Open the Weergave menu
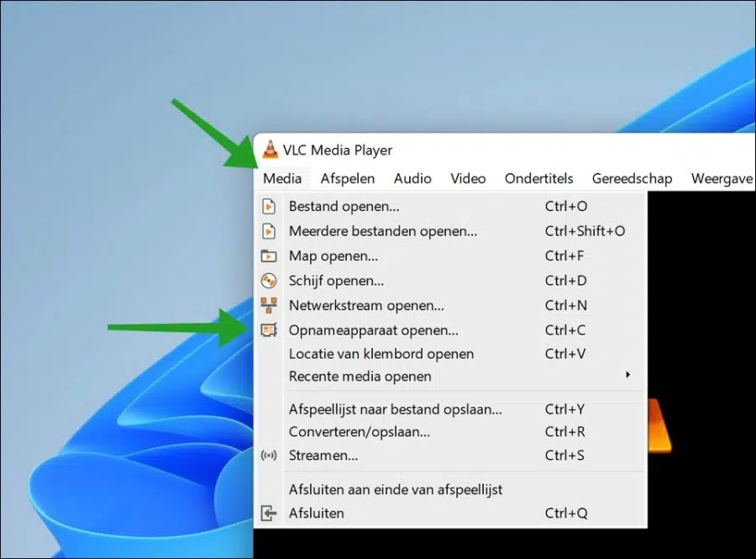The height and width of the screenshot is (559, 756). 722,178
